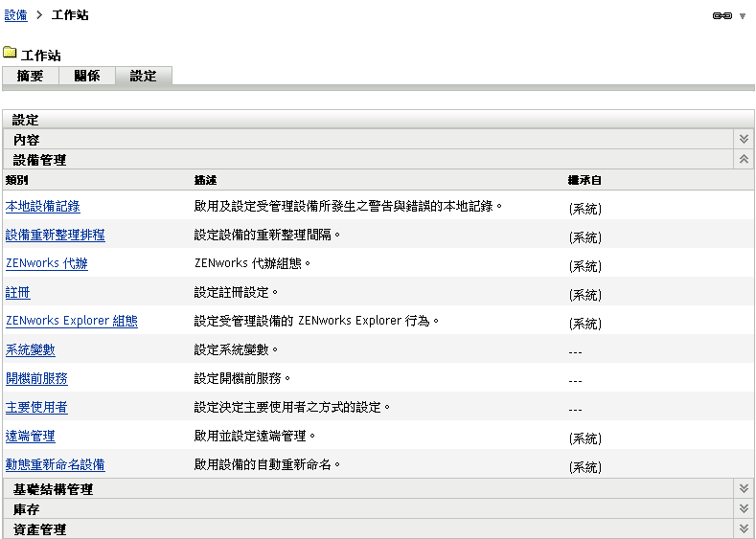The width and height of the screenshot is (756, 539).
Task: Open the ZENworks 代辦 link
Action: tap(47, 263)
